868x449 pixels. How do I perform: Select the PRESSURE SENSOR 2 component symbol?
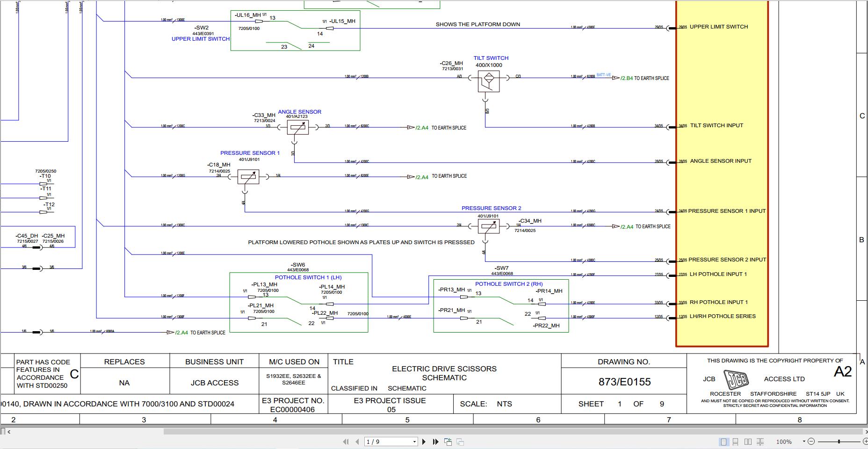(488, 226)
